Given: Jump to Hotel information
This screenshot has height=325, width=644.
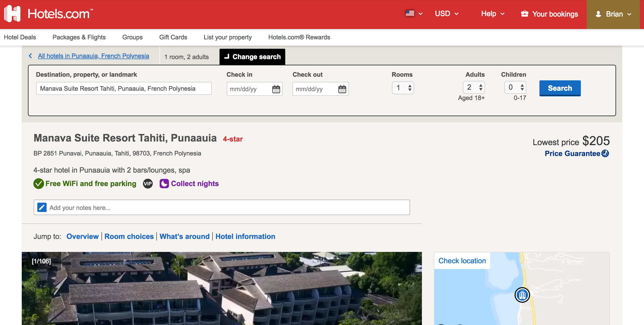Looking at the screenshot, I should (245, 236).
